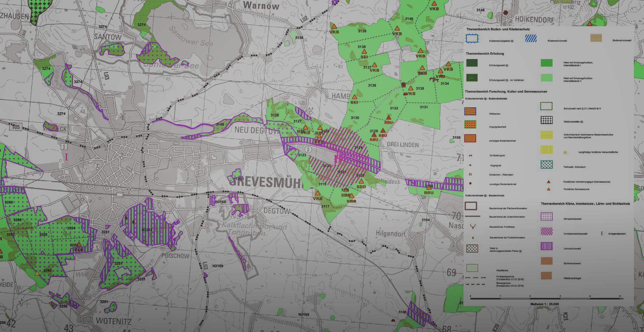Click the Forstliches Vermehrungsgut red triangle icon

click(549, 182)
